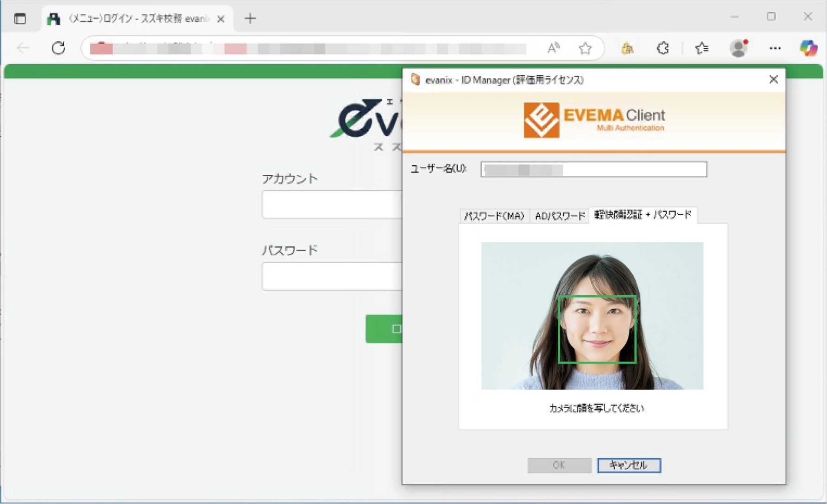Open a new browser tab
The height and width of the screenshot is (504, 827).
pos(250,18)
